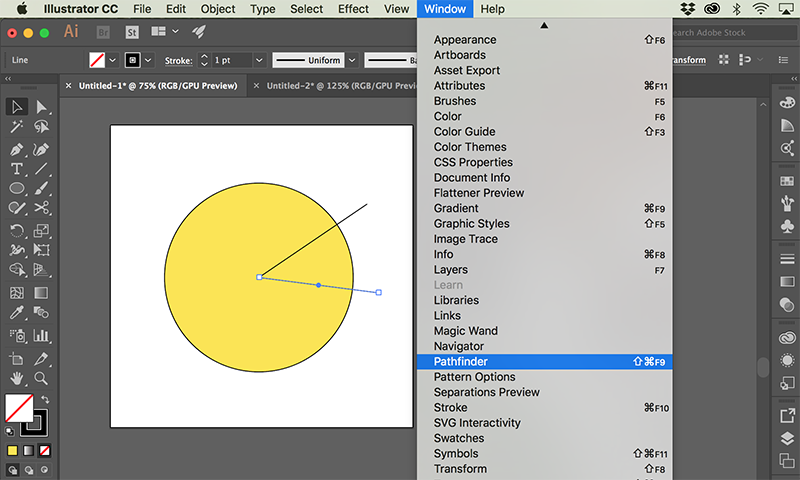
Task: Expand the Uniform width profile dropdown
Action: point(352,60)
